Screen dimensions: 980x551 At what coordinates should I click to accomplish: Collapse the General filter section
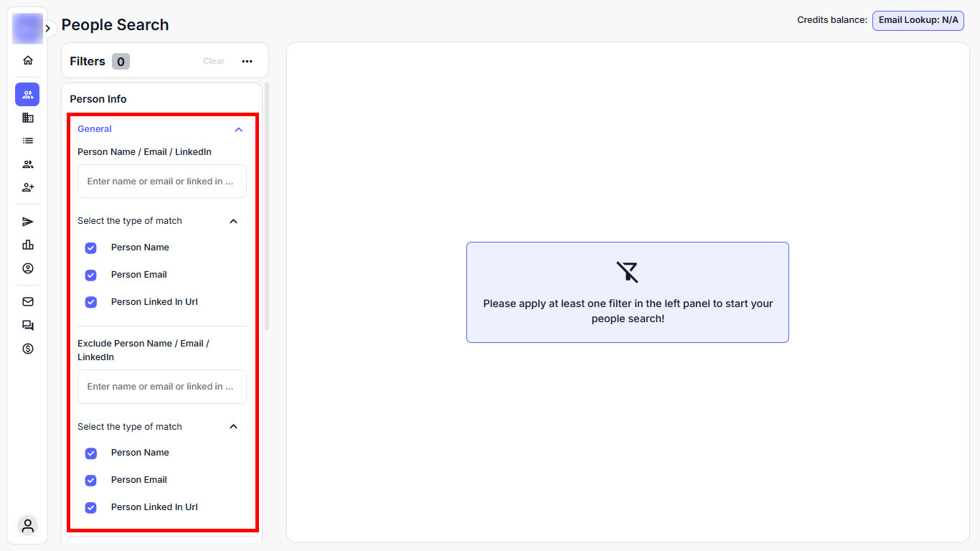point(239,130)
